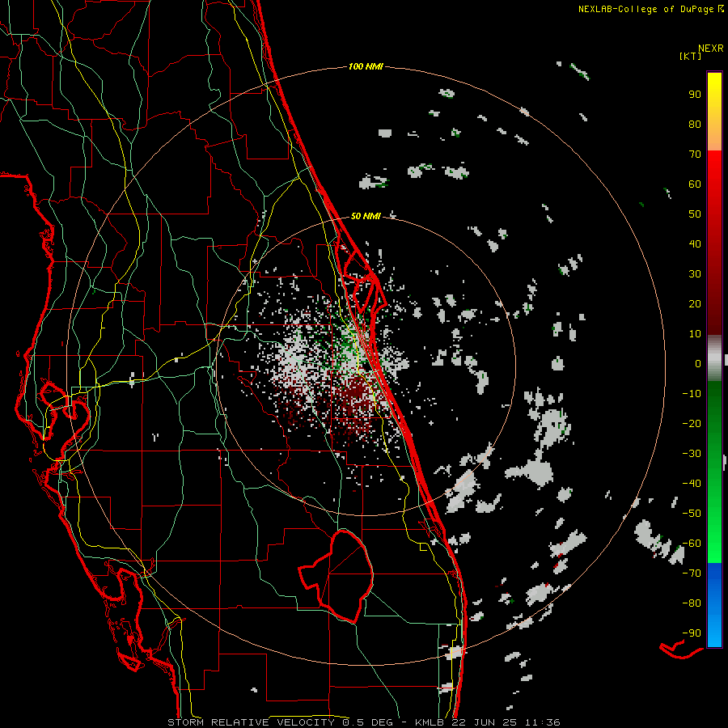Click the Storm Relative Velocity caption at the bottom
Screen dimensions: 728x728
pos(364,722)
